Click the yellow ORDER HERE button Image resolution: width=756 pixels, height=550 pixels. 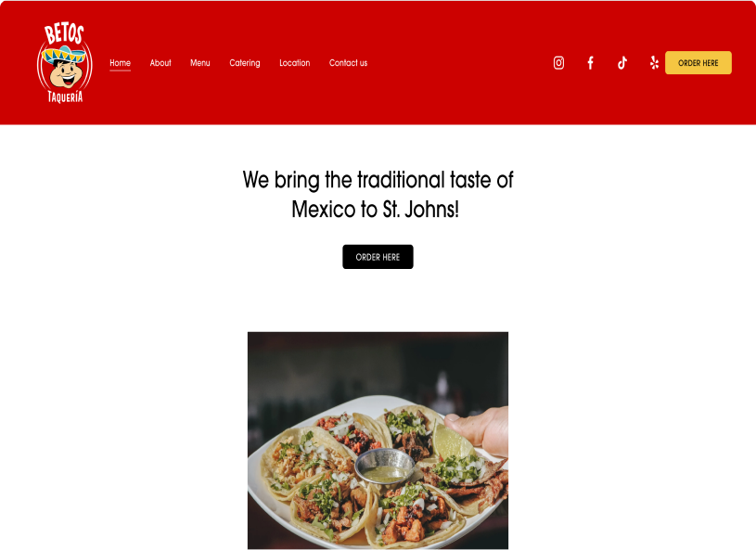[x=698, y=63]
